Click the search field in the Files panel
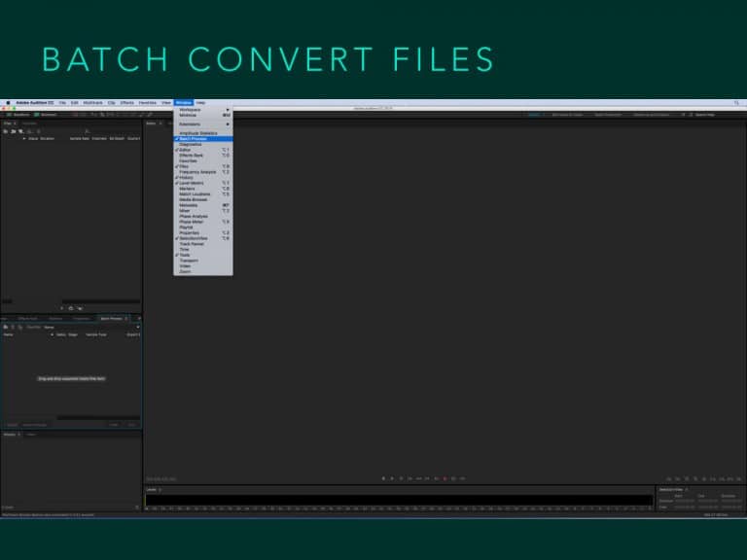Screen dimensions: 747x560 [x=113, y=131]
